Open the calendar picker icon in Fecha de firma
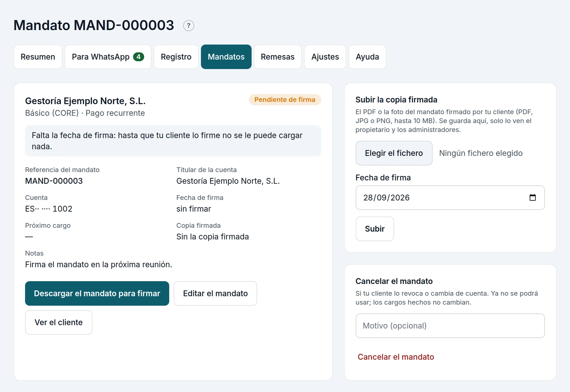 [532, 198]
